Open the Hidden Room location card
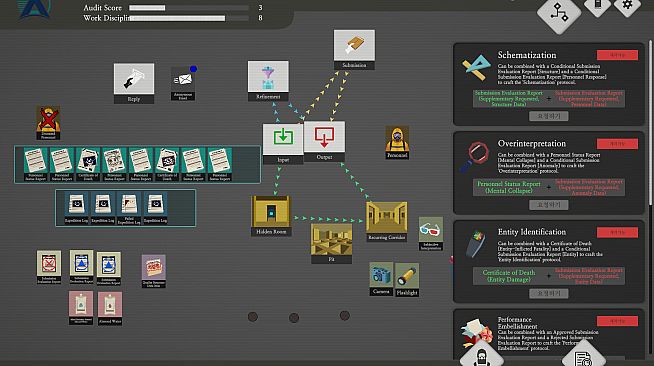654x366 pixels. pos(271,216)
